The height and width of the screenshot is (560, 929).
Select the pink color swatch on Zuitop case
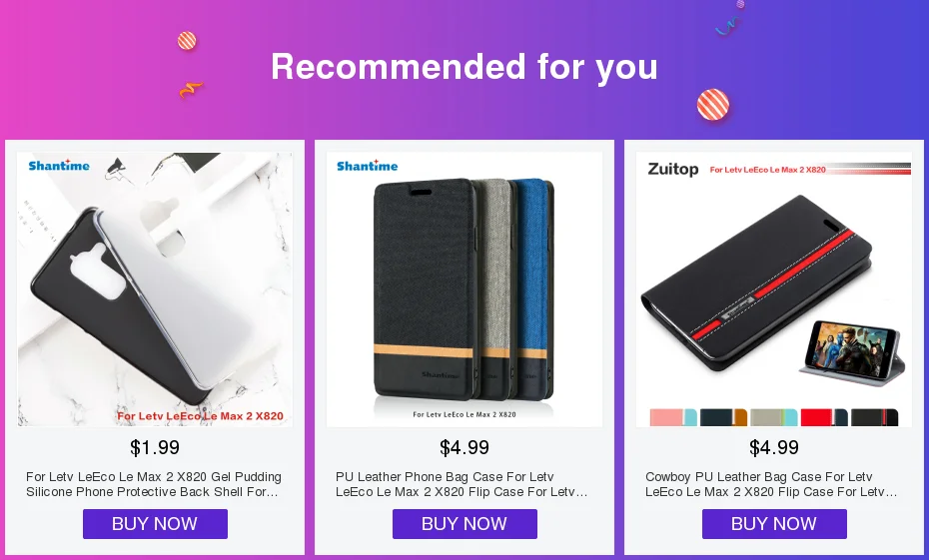pos(673,417)
